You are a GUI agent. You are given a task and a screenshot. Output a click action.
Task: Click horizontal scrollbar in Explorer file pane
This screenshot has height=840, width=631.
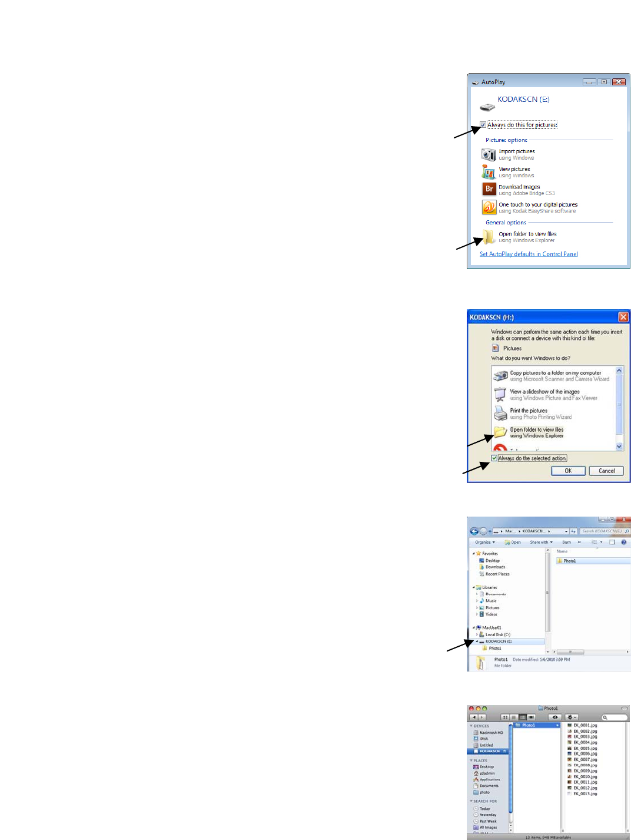coord(570,652)
